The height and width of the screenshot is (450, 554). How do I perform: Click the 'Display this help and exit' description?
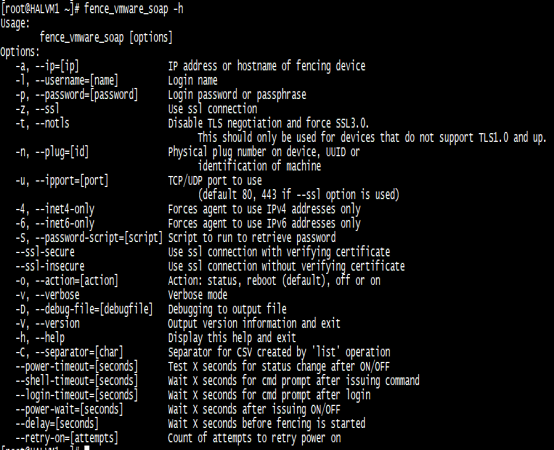coord(232,338)
